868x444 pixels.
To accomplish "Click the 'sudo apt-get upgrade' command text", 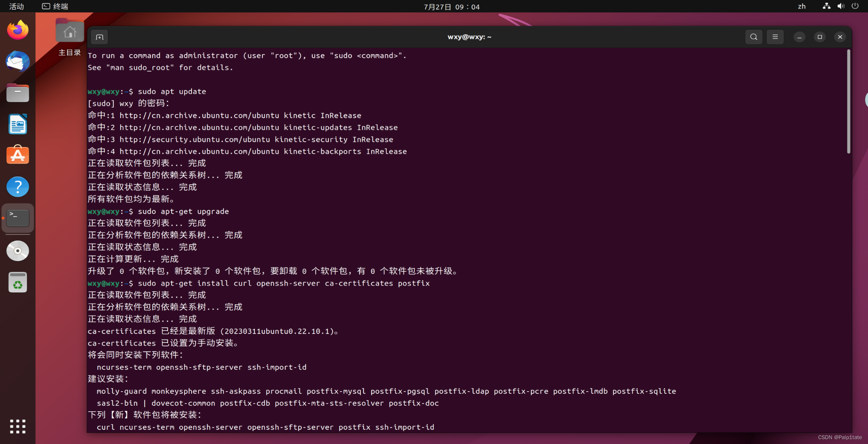I will click(183, 211).
